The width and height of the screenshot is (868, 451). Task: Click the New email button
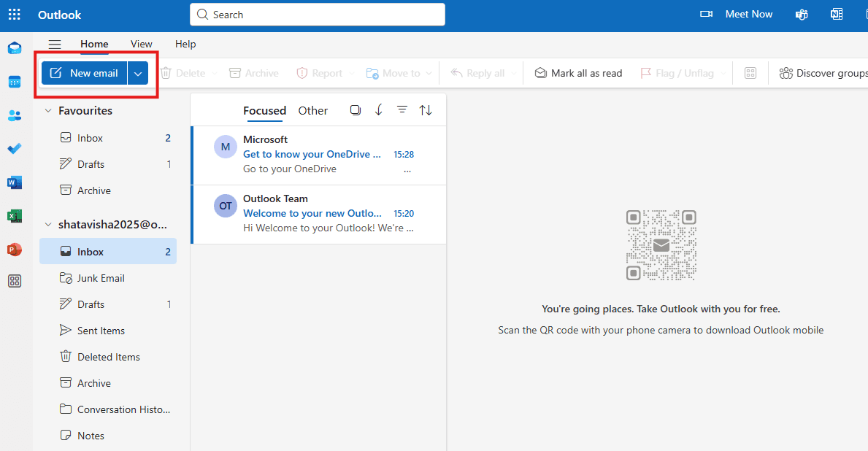click(84, 73)
